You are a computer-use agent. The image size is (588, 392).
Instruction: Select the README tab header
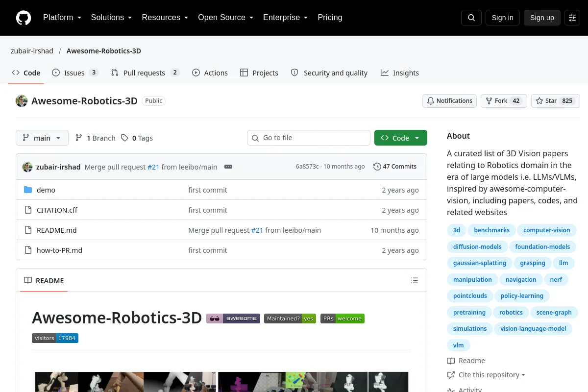[x=44, y=281]
